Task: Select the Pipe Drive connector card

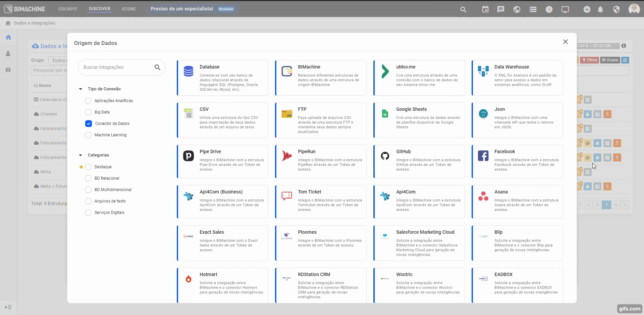Action: pyautogui.click(x=222, y=162)
